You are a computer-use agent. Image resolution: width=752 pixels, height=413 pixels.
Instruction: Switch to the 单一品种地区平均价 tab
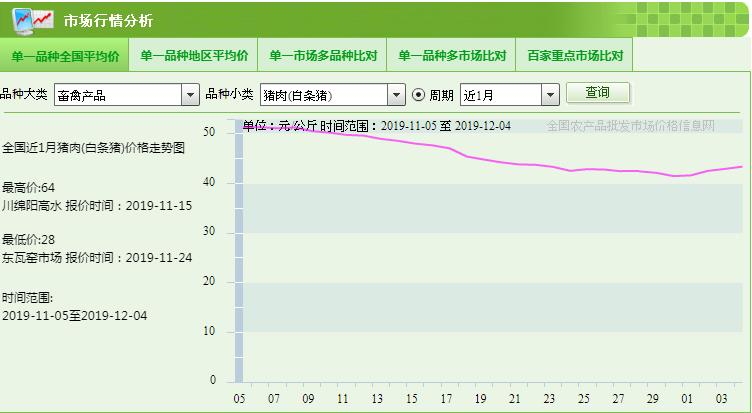(x=194, y=56)
